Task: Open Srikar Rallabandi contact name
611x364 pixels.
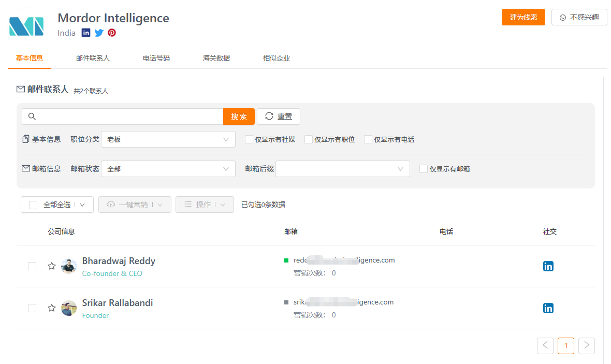Action: pyautogui.click(x=118, y=303)
